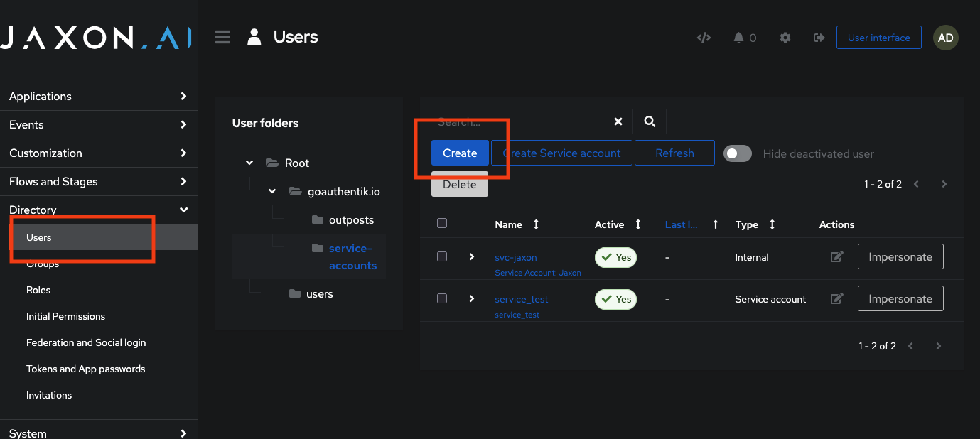Select Groups in the sidebar
The height and width of the screenshot is (439, 980).
[x=43, y=264]
